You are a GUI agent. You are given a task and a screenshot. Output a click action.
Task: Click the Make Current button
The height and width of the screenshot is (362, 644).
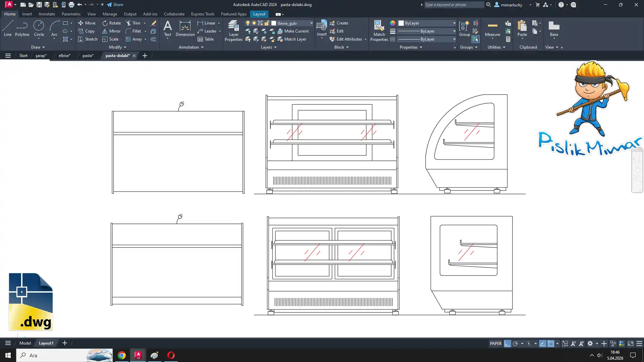[x=293, y=31]
